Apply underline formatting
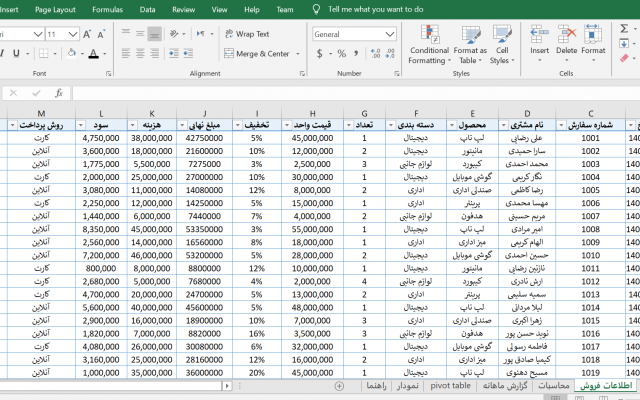The height and width of the screenshot is (400, 640). click(x=16, y=53)
